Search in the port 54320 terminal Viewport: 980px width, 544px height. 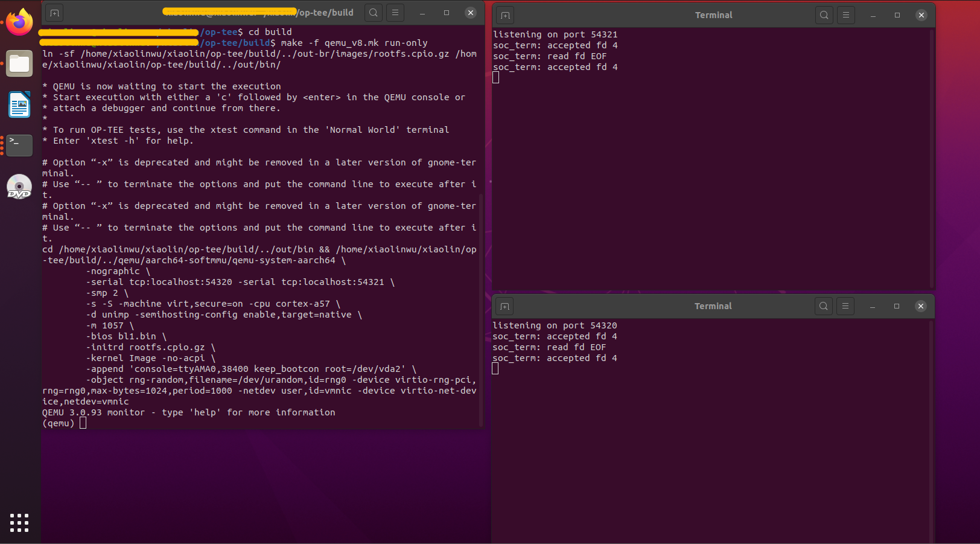824,306
